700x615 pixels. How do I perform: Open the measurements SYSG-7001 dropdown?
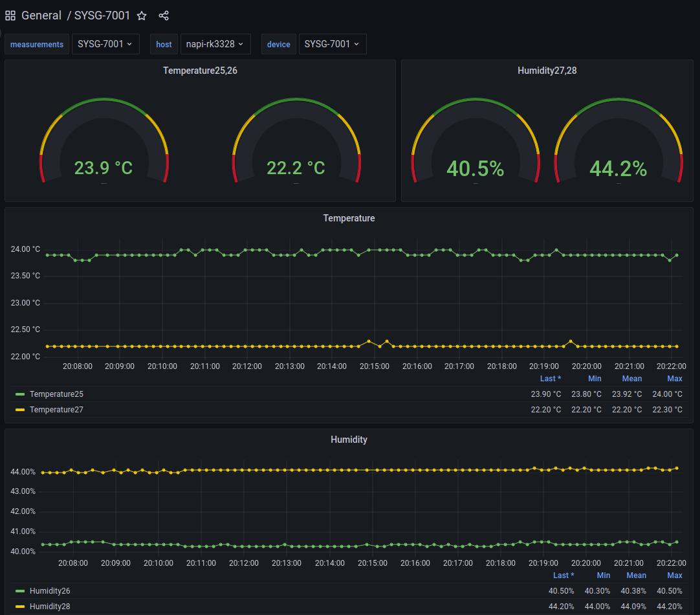click(x=105, y=44)
